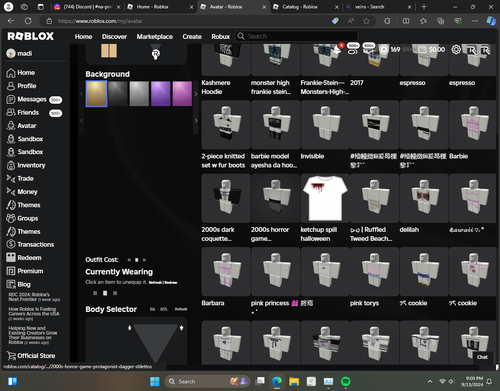Select the R15 body option
500x391 pixels.
(x=164, y=309)
